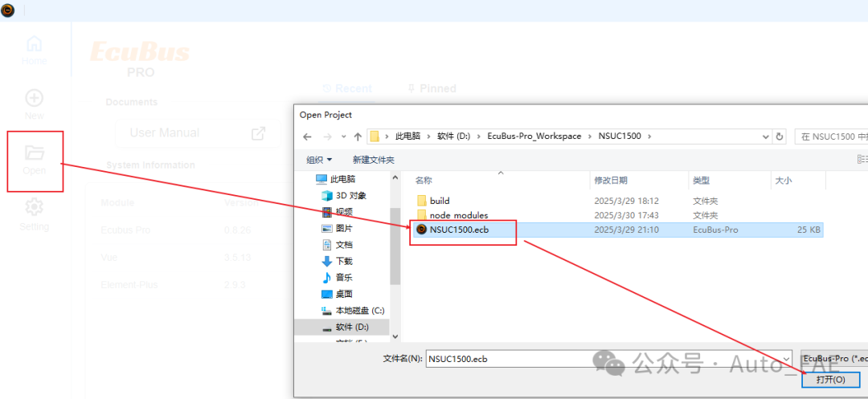The height and width of the screenshot is (399, 868).
Task: Open Setting gear in EcuBus sidebar
Action: [x=35, y=214]
